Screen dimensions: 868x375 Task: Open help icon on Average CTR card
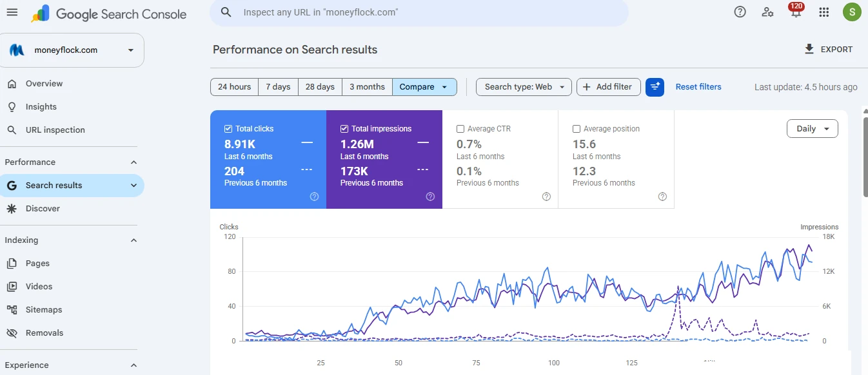pyautogui.click(x=546, y=197)
